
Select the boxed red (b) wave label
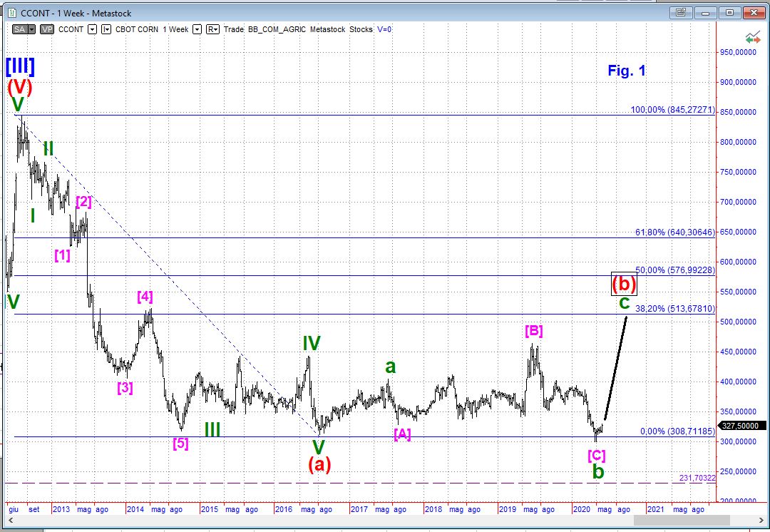[624, 284]
